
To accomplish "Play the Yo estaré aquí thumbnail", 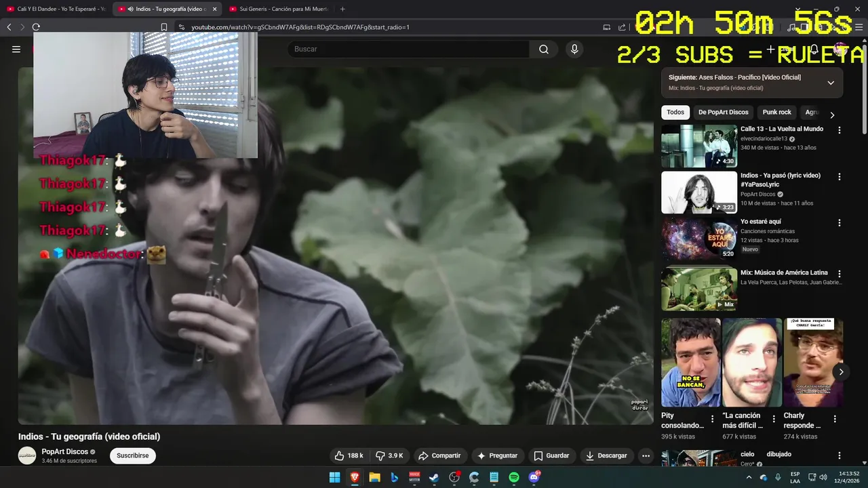I will click(x=699, y=239).
